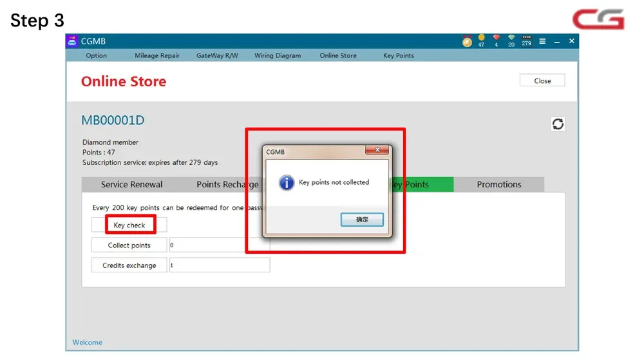The image size is (644, 362).
Task: Click the subscription expires after 279 days text
Action: click(150, 162)
